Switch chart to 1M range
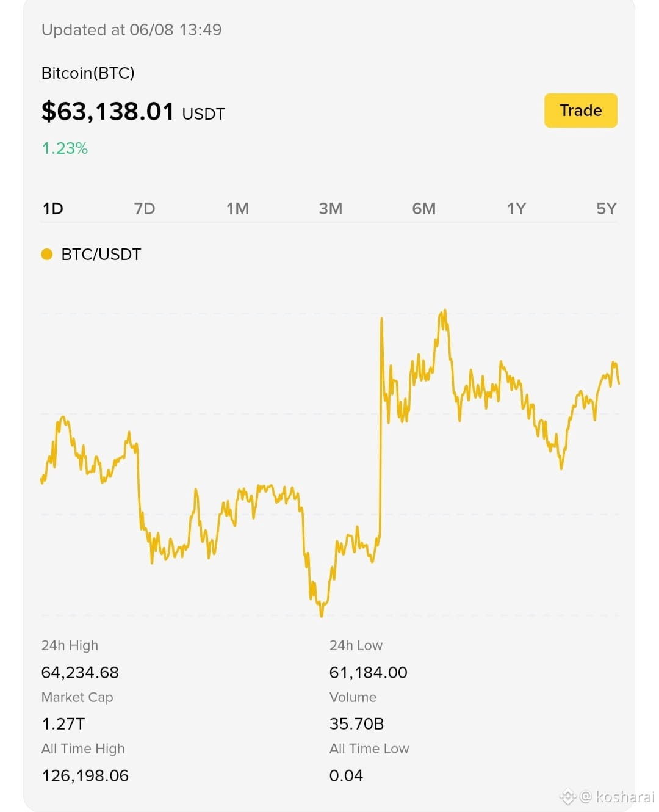Image resolution: width=659 pixels, height=812 pixels. point(237,209)
